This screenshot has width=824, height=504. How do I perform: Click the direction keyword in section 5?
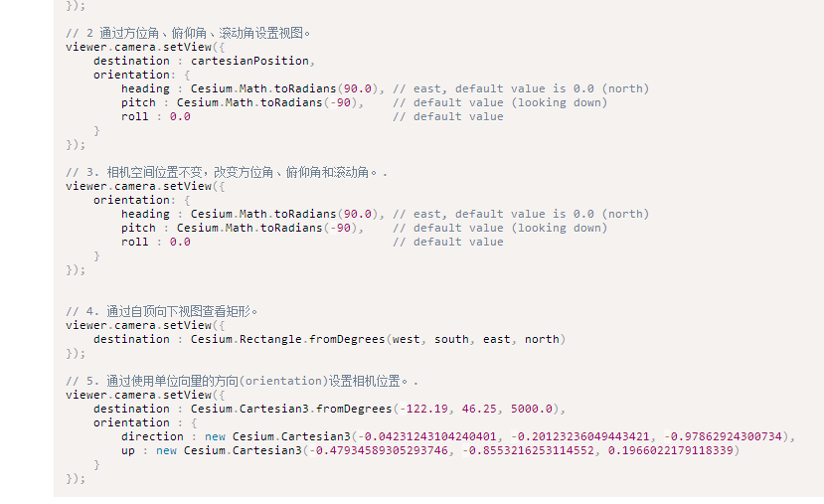[x=152, y=436]
